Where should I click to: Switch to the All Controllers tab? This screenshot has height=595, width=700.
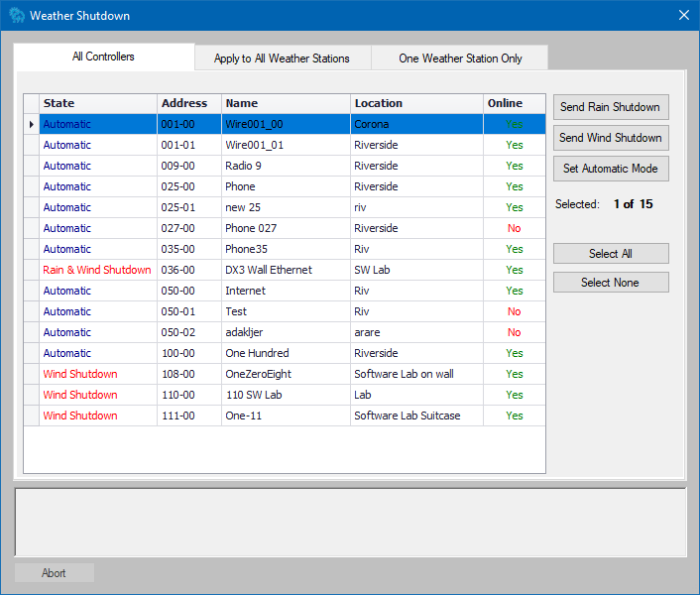tap(103, 57)
